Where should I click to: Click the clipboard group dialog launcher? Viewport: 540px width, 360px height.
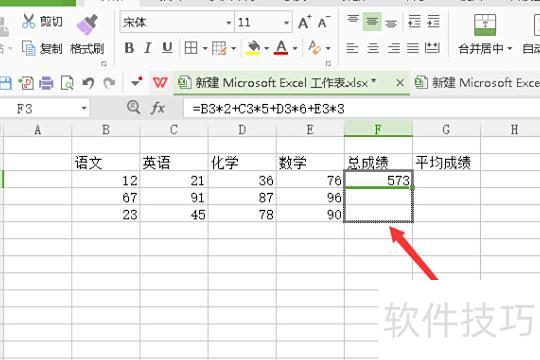coord(104,64)
